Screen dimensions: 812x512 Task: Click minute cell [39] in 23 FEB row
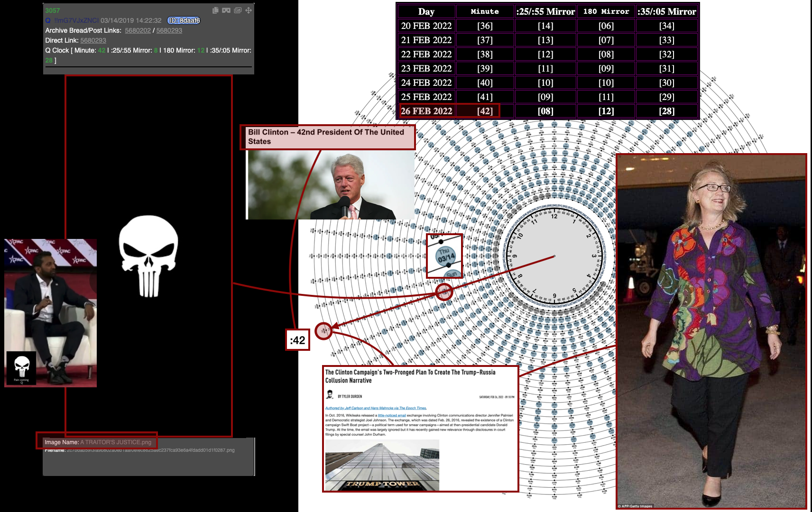pos(485,68)
